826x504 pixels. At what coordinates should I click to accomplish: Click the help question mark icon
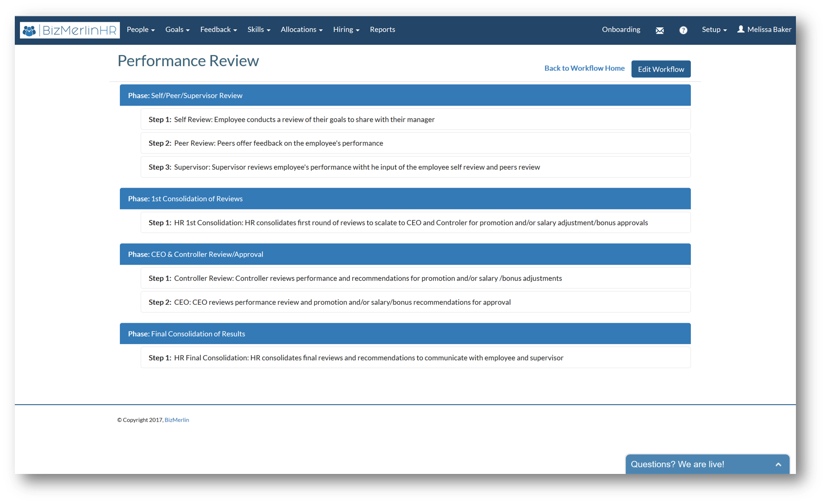[683, 31]
